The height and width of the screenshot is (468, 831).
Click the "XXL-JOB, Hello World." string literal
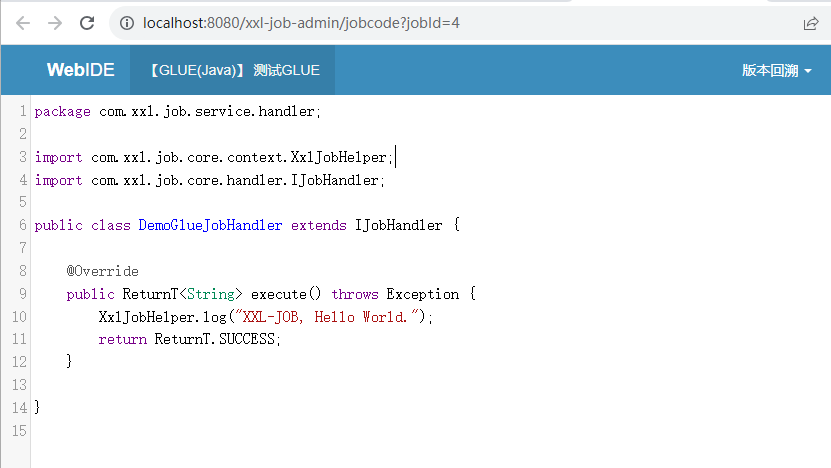click(327, 317)
